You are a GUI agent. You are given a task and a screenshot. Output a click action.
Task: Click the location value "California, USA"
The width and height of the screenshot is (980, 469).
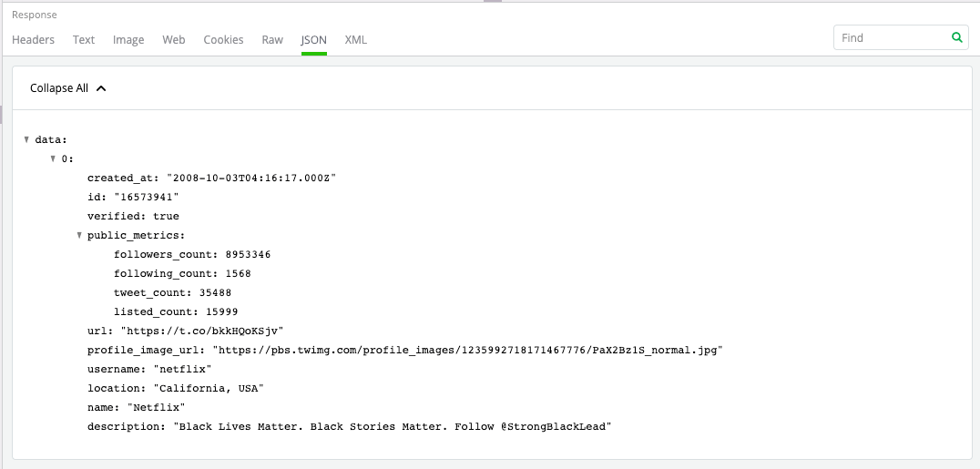209,388
